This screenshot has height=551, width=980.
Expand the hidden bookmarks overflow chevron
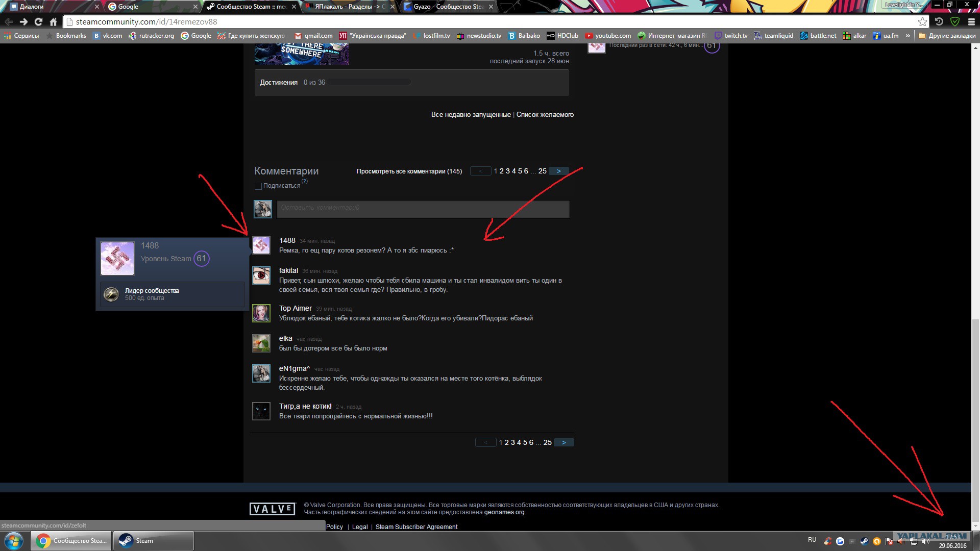pos(908,36)
